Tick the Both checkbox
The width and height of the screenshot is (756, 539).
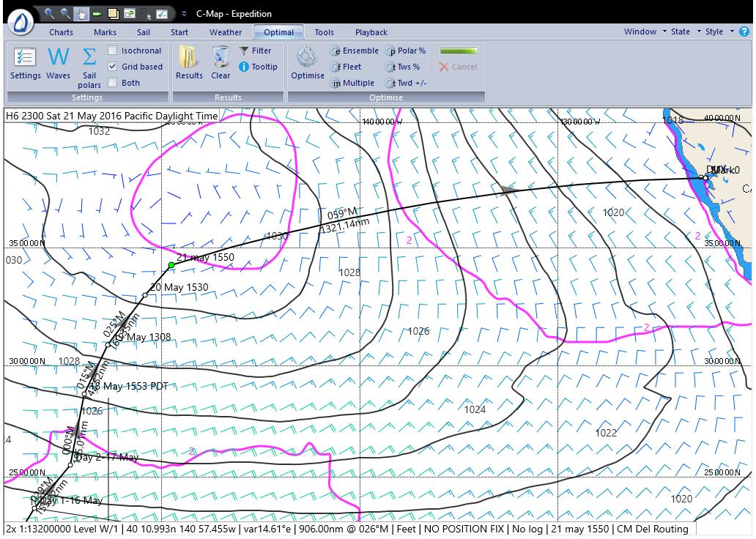tap(113, 83)
